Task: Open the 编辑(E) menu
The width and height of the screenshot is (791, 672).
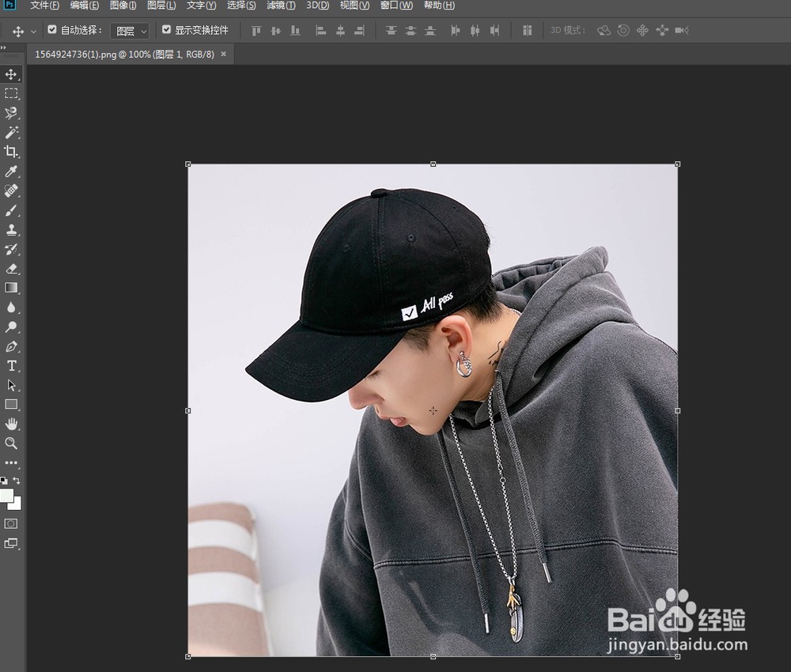Action: coord(85,6)
